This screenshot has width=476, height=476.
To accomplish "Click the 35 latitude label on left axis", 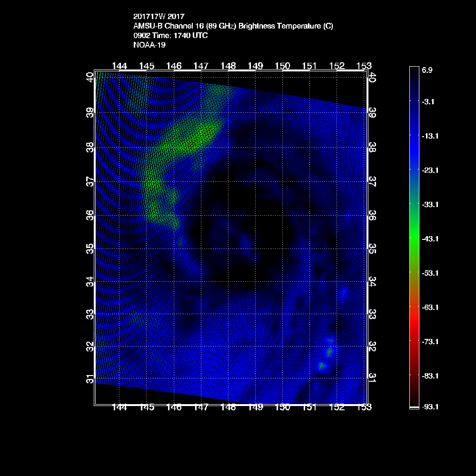I will point(89,248).
